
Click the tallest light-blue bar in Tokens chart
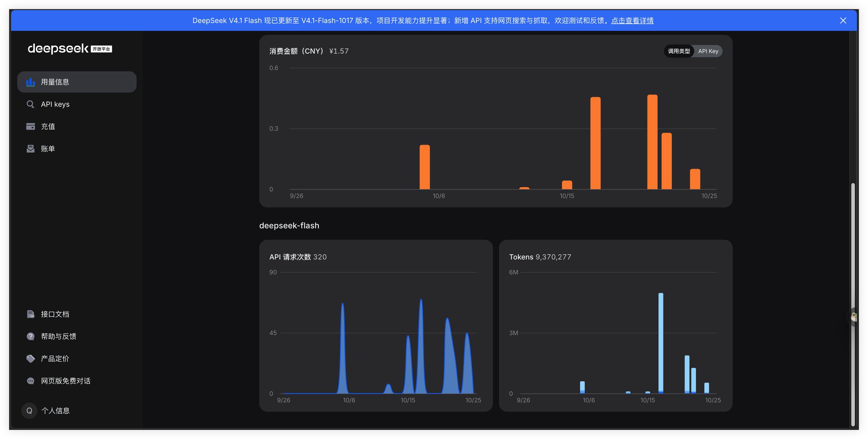pyautogui.click(x=661, y=343)
